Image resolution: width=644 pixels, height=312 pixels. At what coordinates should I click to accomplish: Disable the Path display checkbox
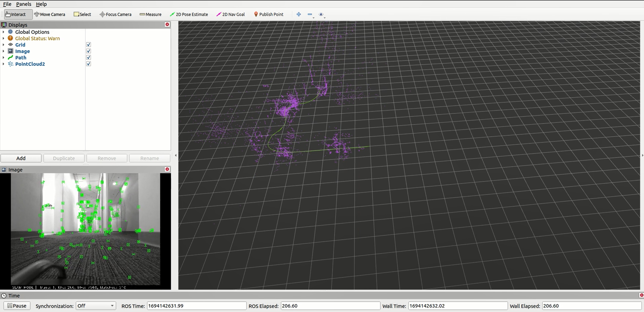89,57
